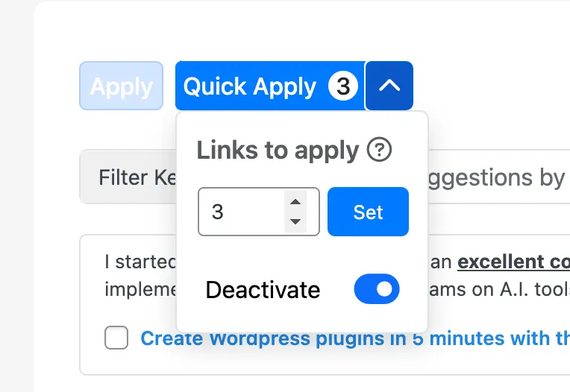Click the Links to apply heading
570x392 pixels.
click(x=278, y=151)
